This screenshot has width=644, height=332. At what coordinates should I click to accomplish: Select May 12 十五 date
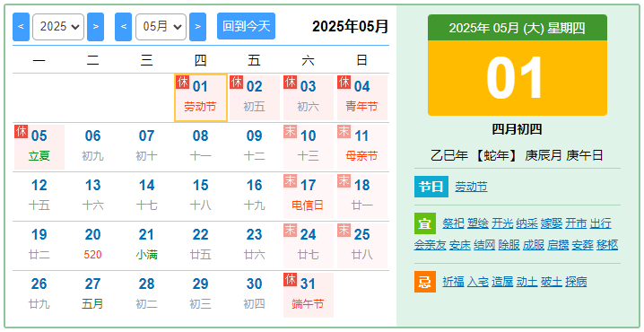coord(39,197)
